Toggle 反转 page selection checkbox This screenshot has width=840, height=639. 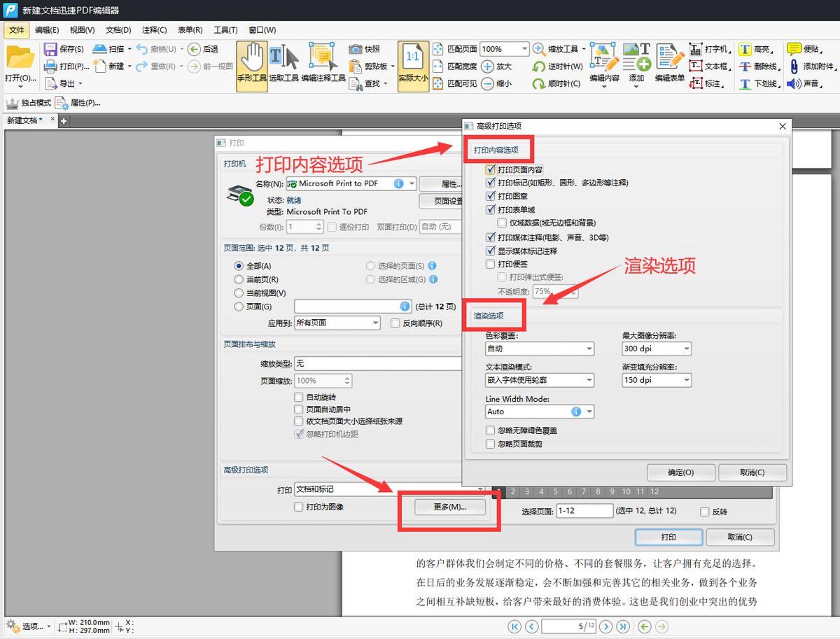pos(703,511)
